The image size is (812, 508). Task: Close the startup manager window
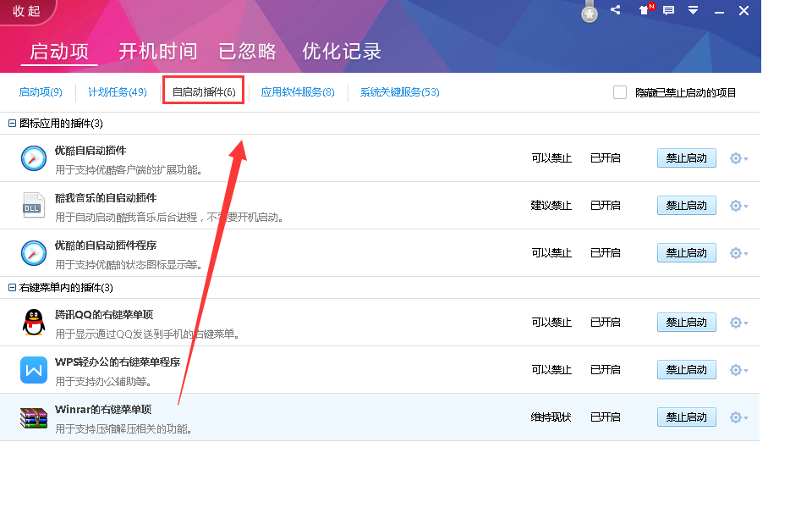pyautogui.click(x=743, y=10)
